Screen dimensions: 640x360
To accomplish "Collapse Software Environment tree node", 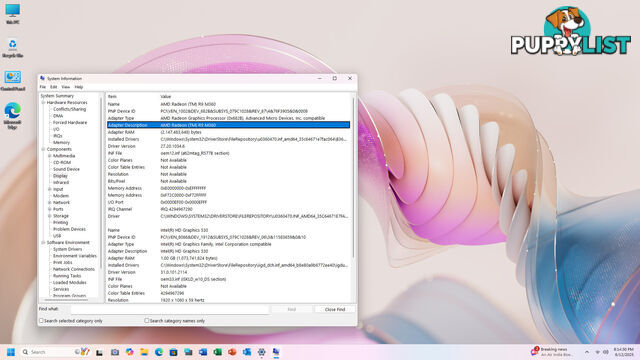I will [43, 242].
